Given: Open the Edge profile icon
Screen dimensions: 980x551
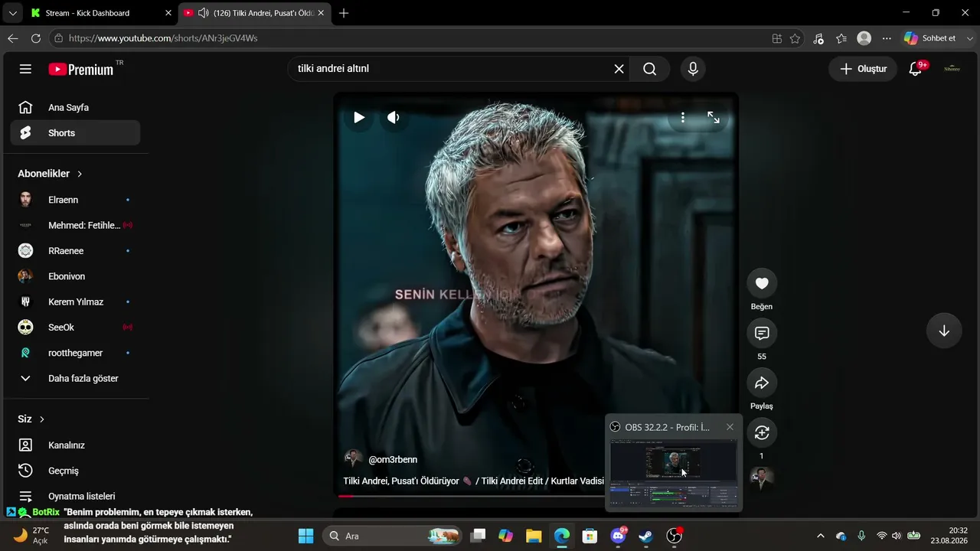Looking at the screenshot, I should pyautogui.click(x=864, y=38).
